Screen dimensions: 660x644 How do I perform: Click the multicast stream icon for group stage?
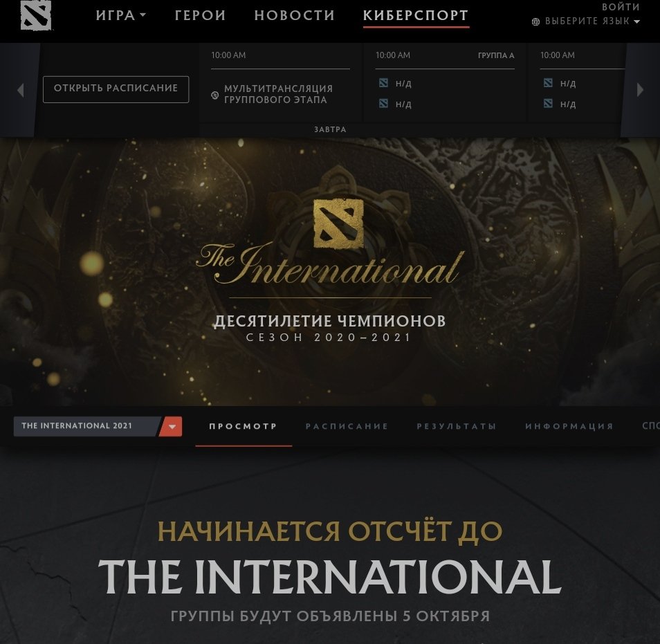tap(214, 95)
